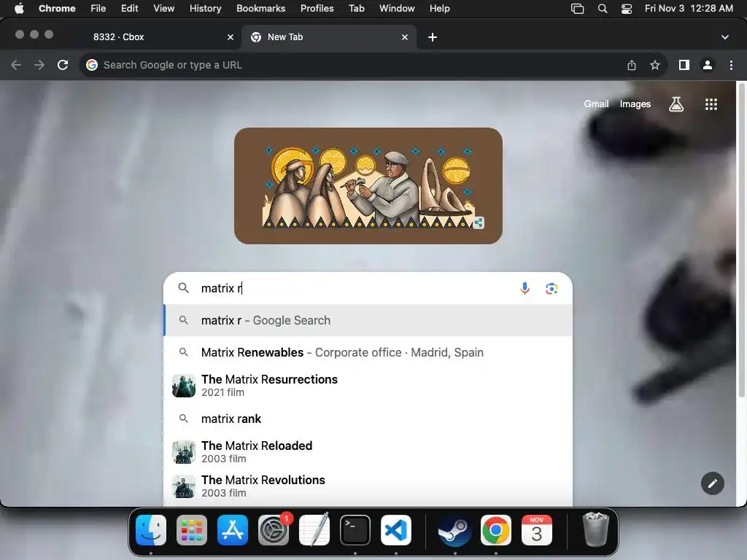Open Terminal from the dock

click(x=355, y=530)
